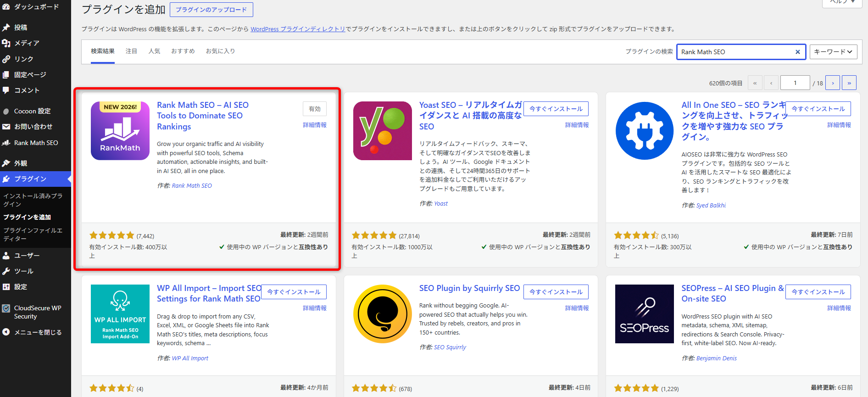
Task: Open 詳細情報 for Squirrly SEO
Action: click(x=577, y=308)
